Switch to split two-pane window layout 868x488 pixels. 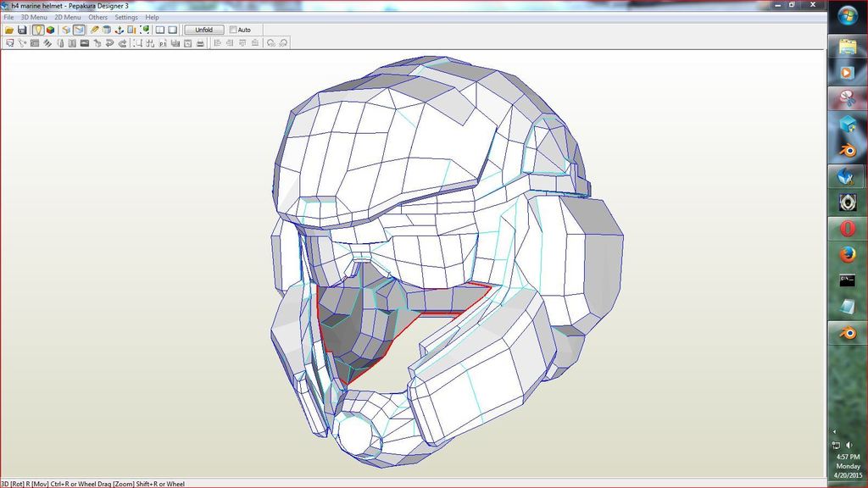pos(160,30)
